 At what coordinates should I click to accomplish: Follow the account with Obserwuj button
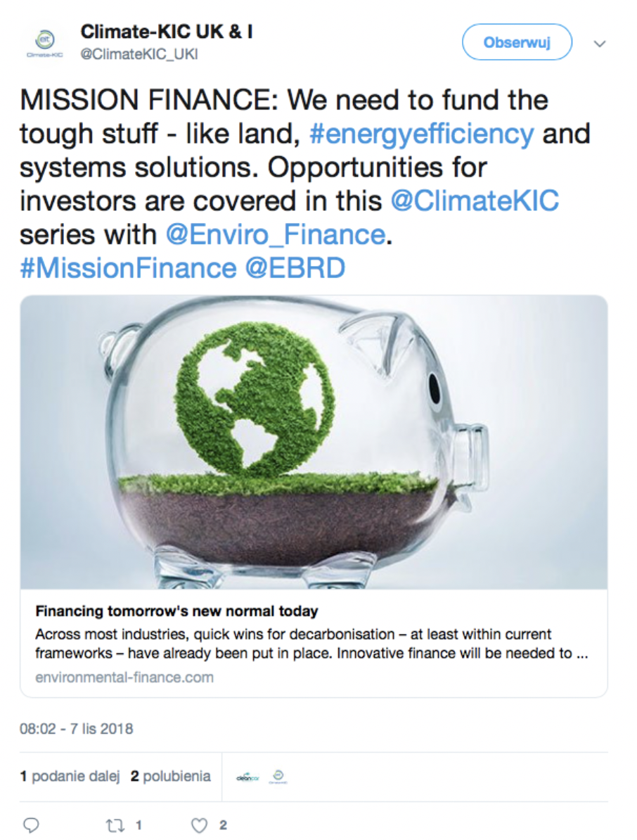[517, 42]
